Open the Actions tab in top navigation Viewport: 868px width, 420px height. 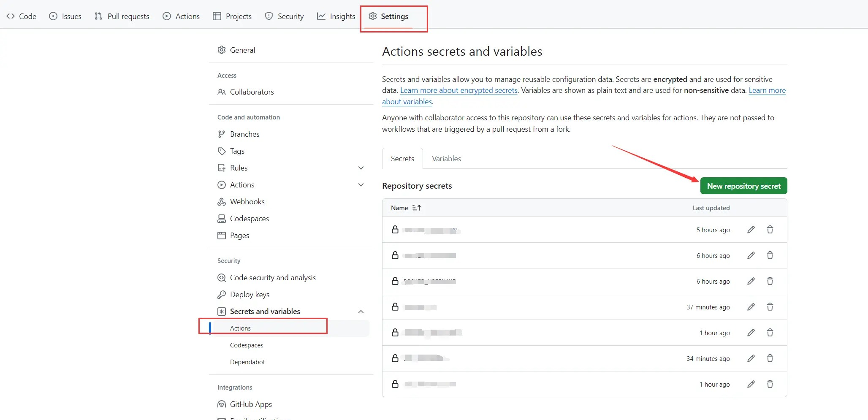(x=181, y=16)
